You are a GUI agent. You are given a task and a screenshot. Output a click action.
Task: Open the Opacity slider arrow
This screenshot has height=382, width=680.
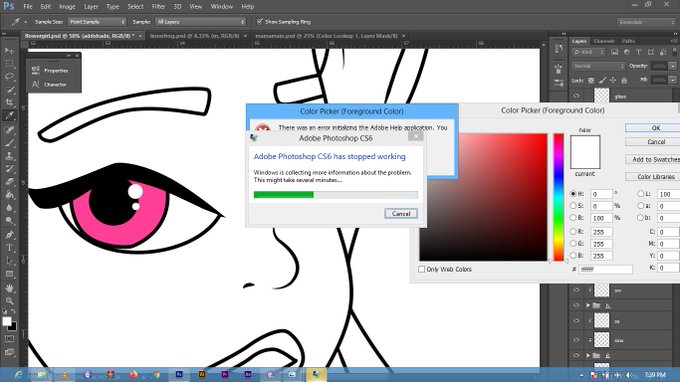(672, 66)
